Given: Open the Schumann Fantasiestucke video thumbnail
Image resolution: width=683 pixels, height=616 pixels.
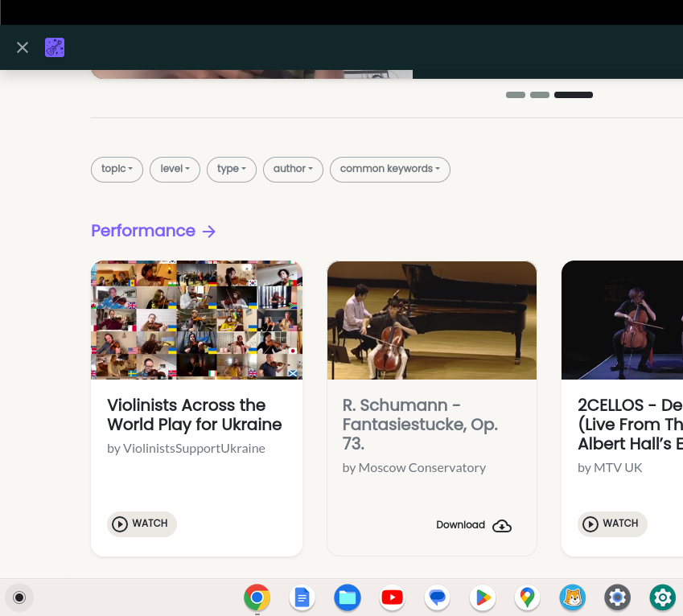Looking at the screenshot, I should point(432,320).
